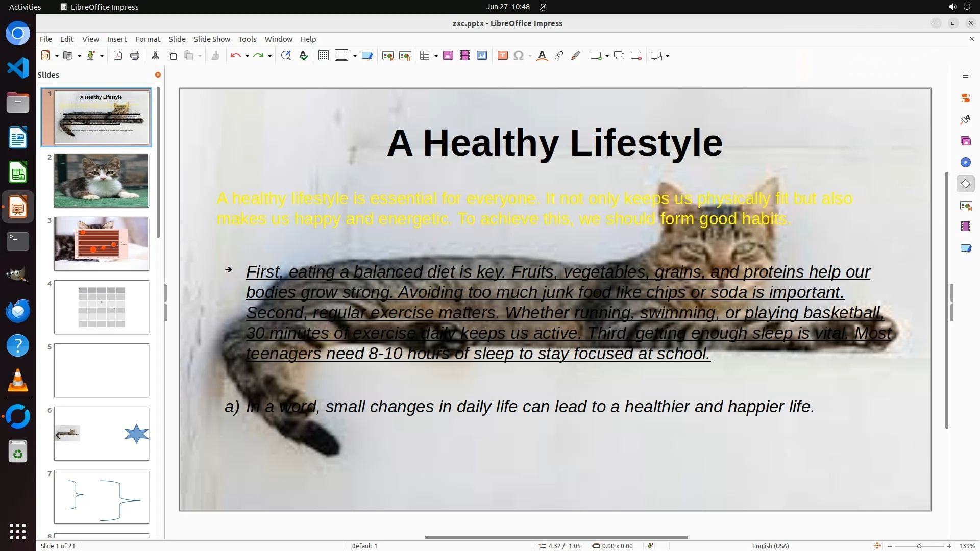Open the Shapes sidebar deck icon

pyautogui.click(x=965, y=184)
